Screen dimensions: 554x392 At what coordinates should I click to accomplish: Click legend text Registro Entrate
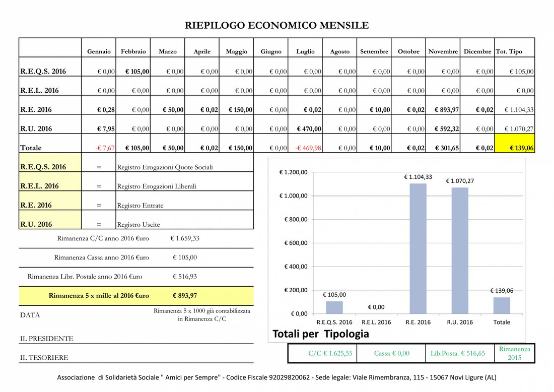[x=140, y=206]
